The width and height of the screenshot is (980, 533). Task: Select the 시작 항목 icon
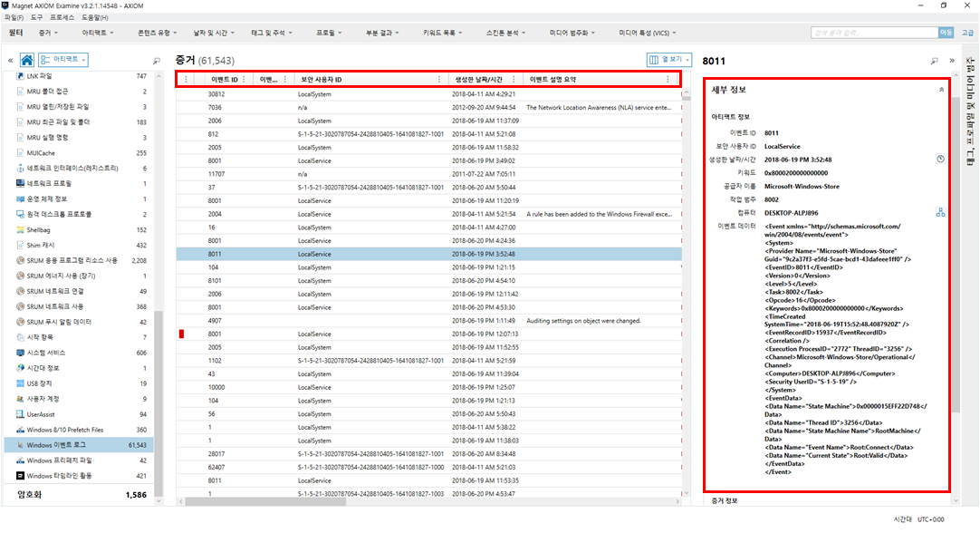tap(20, 337)
